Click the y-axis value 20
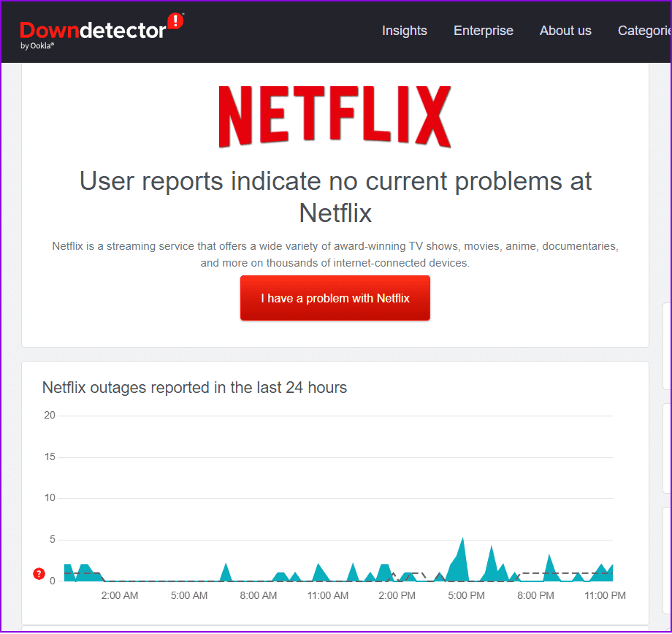Screen dimensions: 672x634 (50, 415)
